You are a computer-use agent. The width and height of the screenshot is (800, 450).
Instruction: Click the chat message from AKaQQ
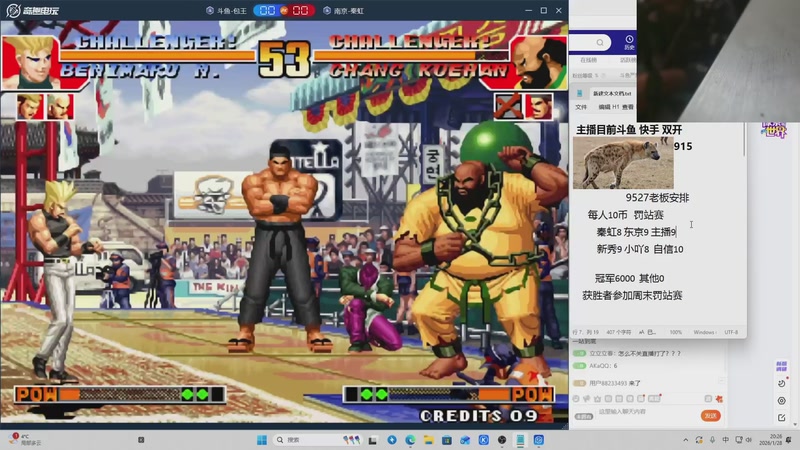[x=595, y=366]
